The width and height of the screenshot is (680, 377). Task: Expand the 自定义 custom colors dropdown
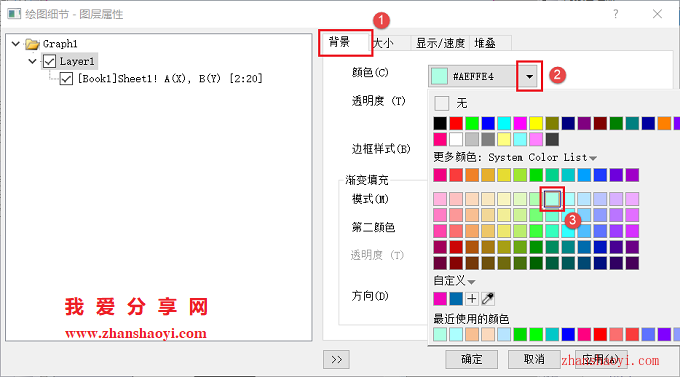[471, 282]
